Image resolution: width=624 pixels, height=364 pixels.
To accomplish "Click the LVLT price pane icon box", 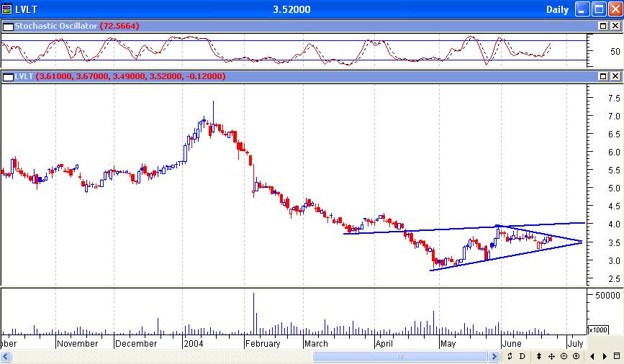I will pyautogui.click(x=8, y=77).
